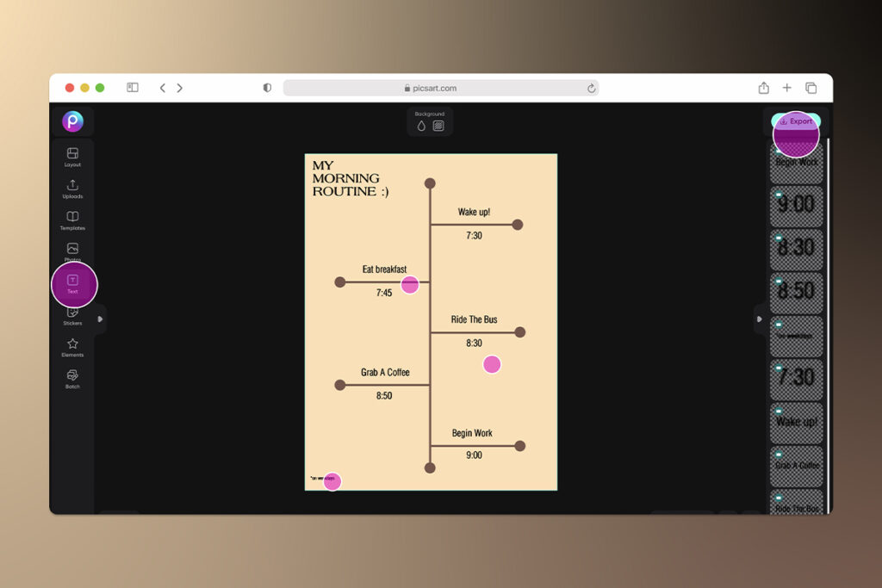Open the Uploads panel
Viewport: 882px width, 588px height.
click(x=72, y=188)
